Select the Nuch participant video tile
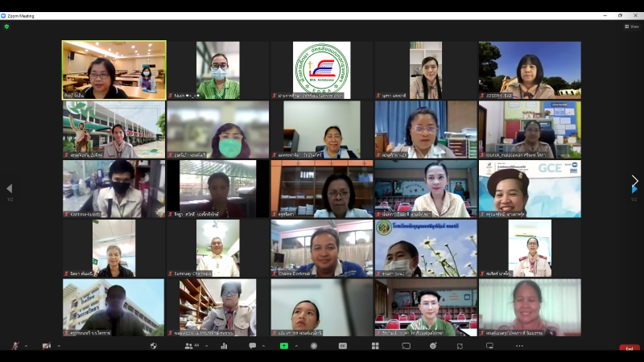 218,70
